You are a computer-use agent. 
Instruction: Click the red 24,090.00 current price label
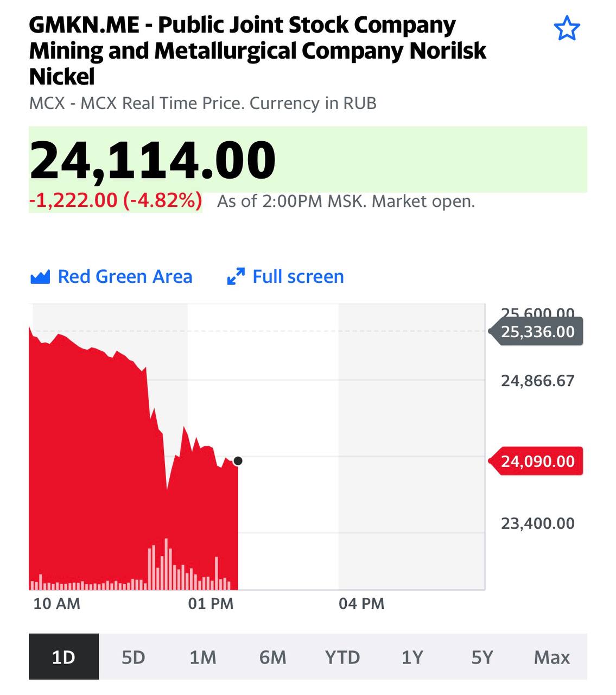537,462
